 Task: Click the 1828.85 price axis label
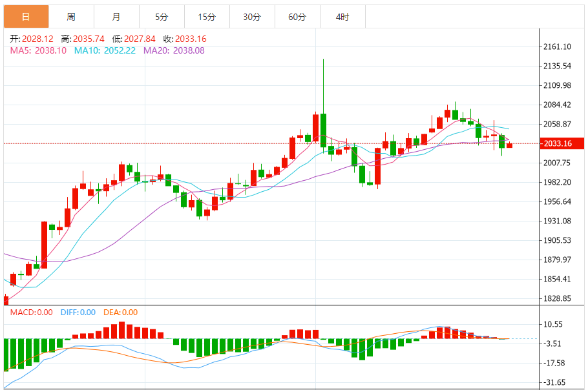pos(557,298)
